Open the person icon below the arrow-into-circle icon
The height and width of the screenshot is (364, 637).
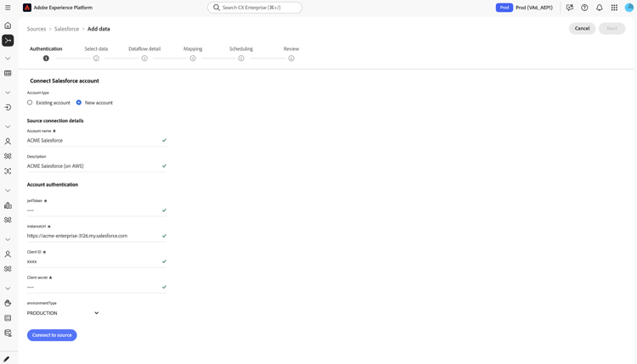[8, 141]
